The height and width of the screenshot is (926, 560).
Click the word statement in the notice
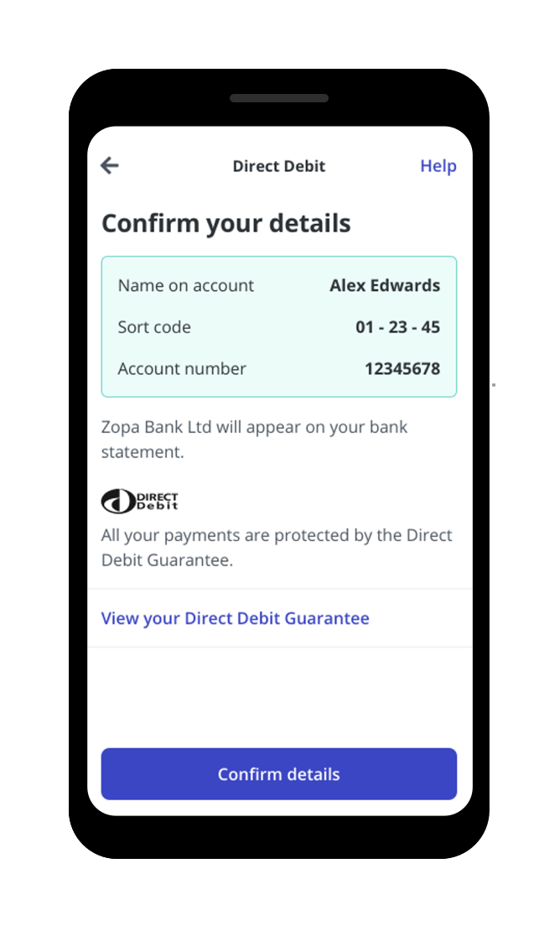[143, 452]
